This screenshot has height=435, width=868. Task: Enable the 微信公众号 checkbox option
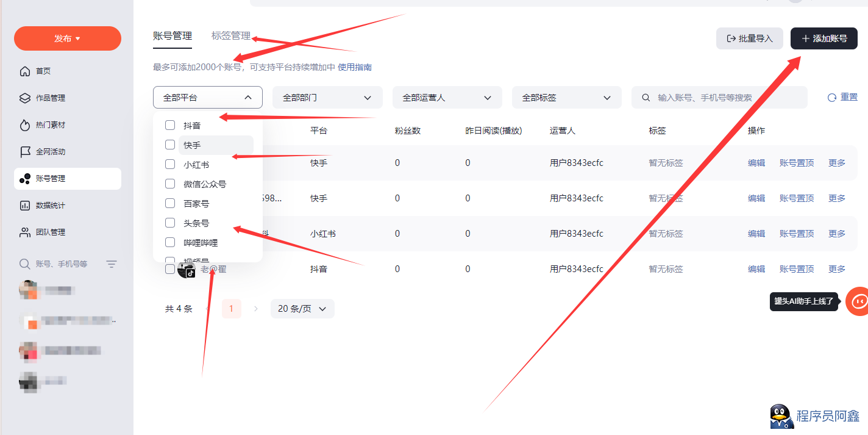click(x=170, y=184)
